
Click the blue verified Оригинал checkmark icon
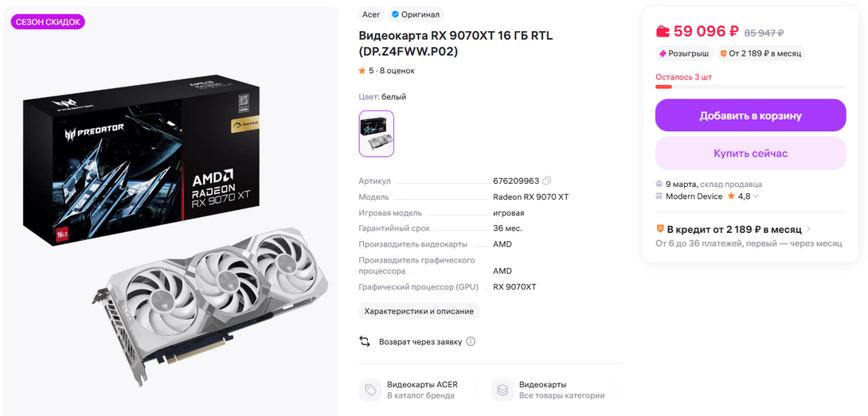click(395, 14)
